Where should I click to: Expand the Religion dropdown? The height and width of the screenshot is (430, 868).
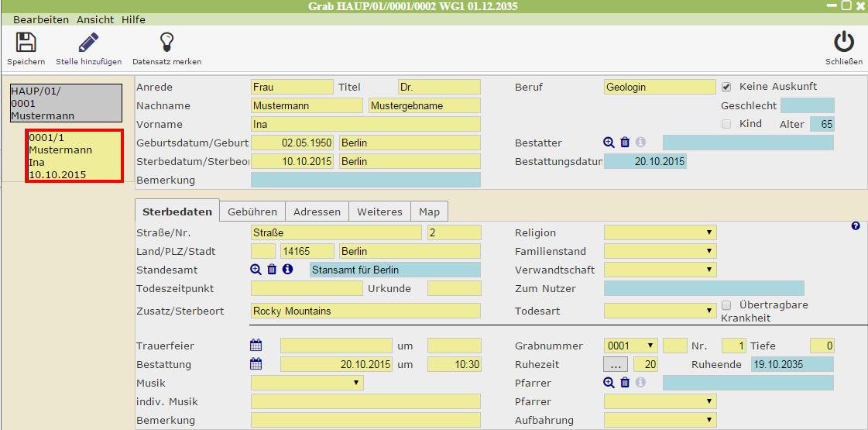pyautogui.click(x=660, y=232)
